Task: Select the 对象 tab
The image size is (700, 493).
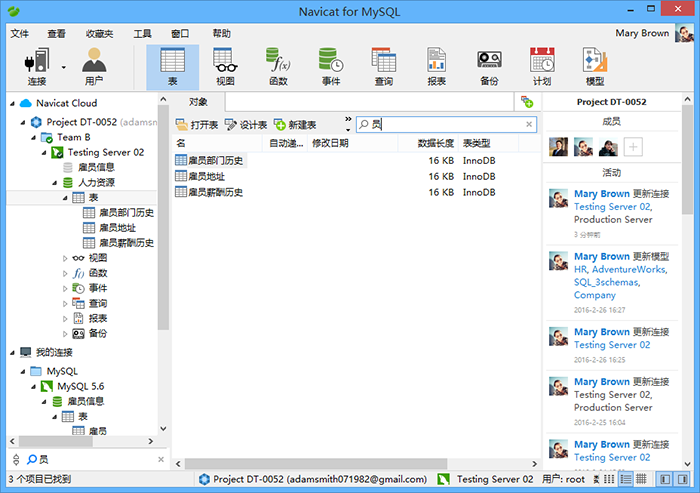Action: click(x=198, y=102)
